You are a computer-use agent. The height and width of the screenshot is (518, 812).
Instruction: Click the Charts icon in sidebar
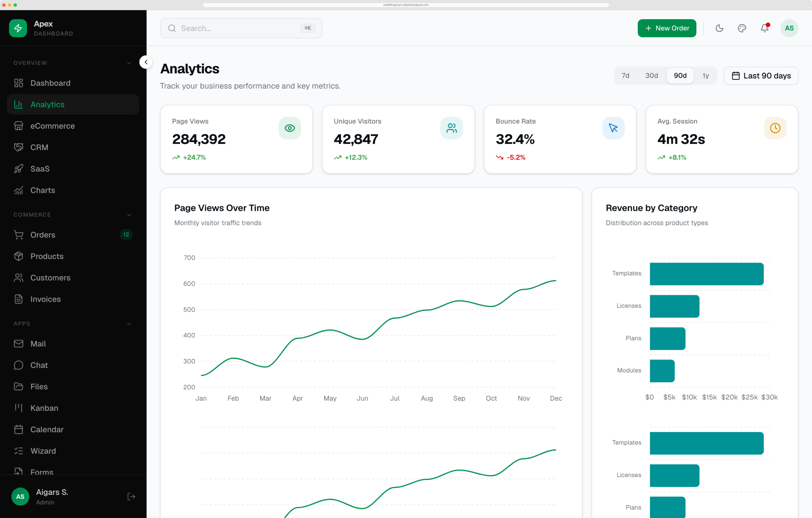[x=18, y=190]
